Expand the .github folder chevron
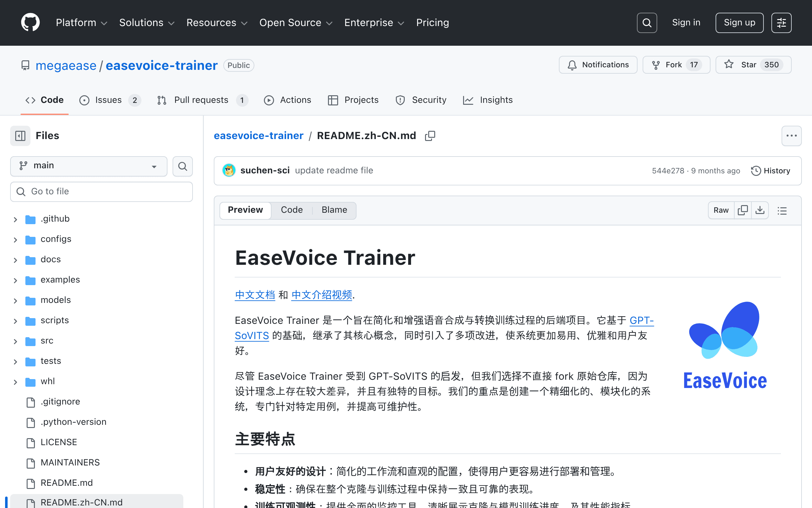 tap(16, 219)
